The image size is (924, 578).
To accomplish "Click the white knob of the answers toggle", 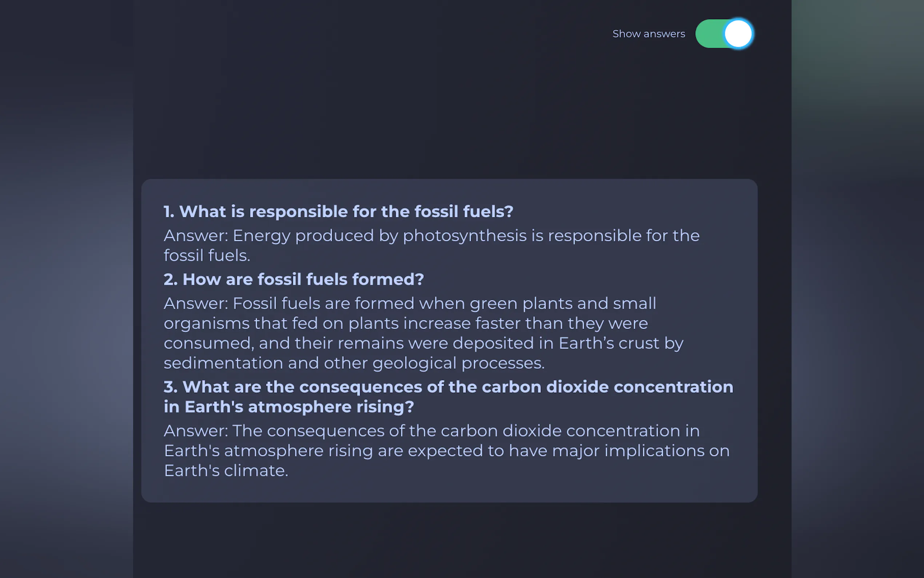I will tap(738, 33).
